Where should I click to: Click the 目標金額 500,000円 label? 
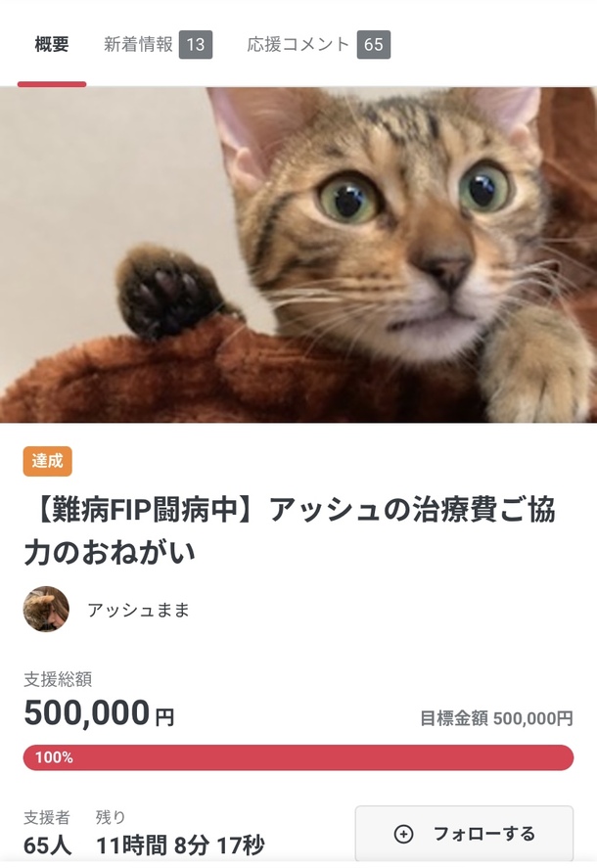point(496,718)
